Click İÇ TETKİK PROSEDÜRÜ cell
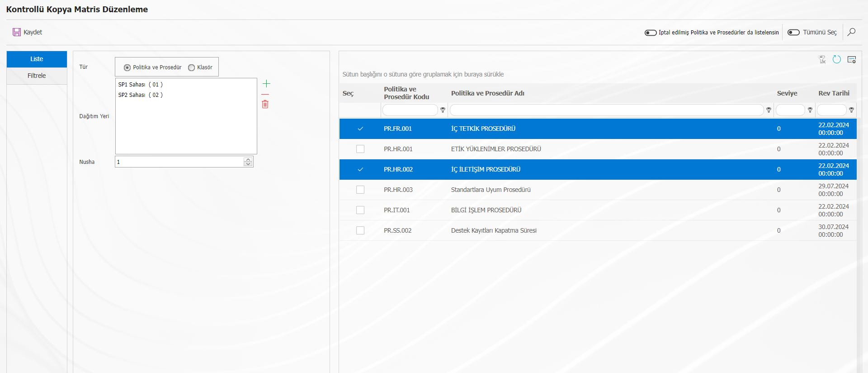 483,129
